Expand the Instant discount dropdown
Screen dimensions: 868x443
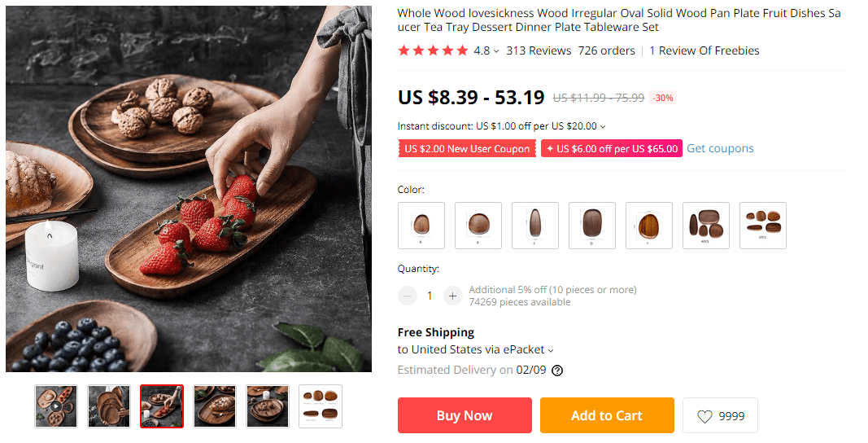[603, 127]
